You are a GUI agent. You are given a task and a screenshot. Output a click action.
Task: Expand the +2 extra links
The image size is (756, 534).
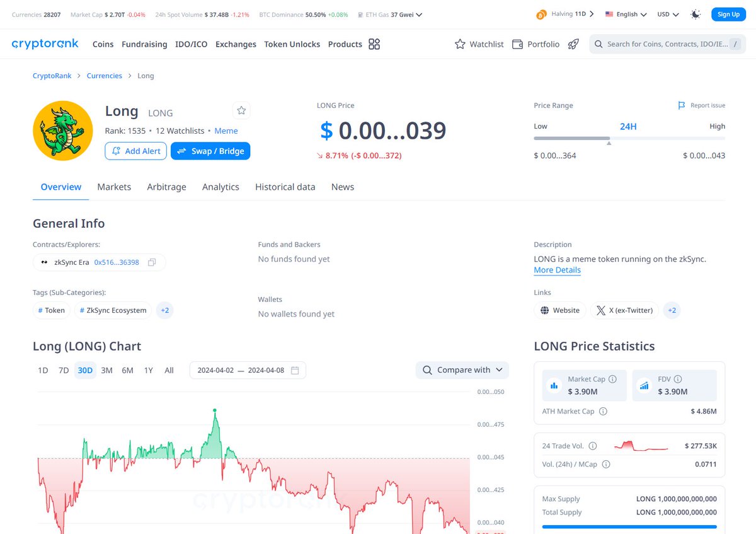(672, 310)
